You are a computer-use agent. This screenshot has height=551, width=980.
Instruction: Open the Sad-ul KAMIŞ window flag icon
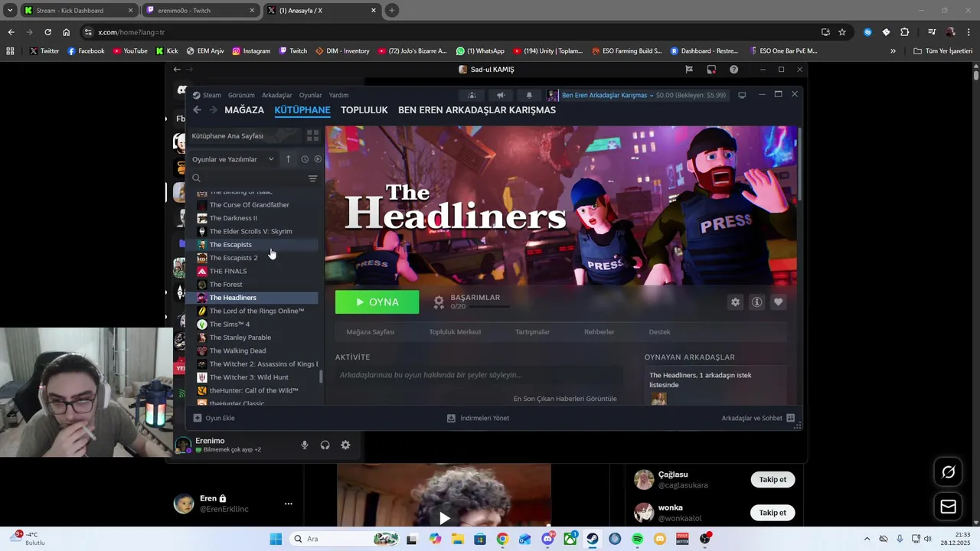click(x=689, y=69)
